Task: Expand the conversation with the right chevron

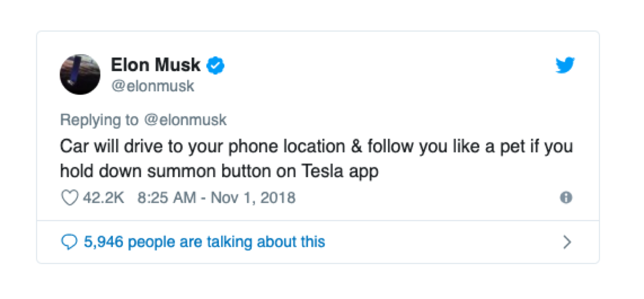Action: coord(567,242)
